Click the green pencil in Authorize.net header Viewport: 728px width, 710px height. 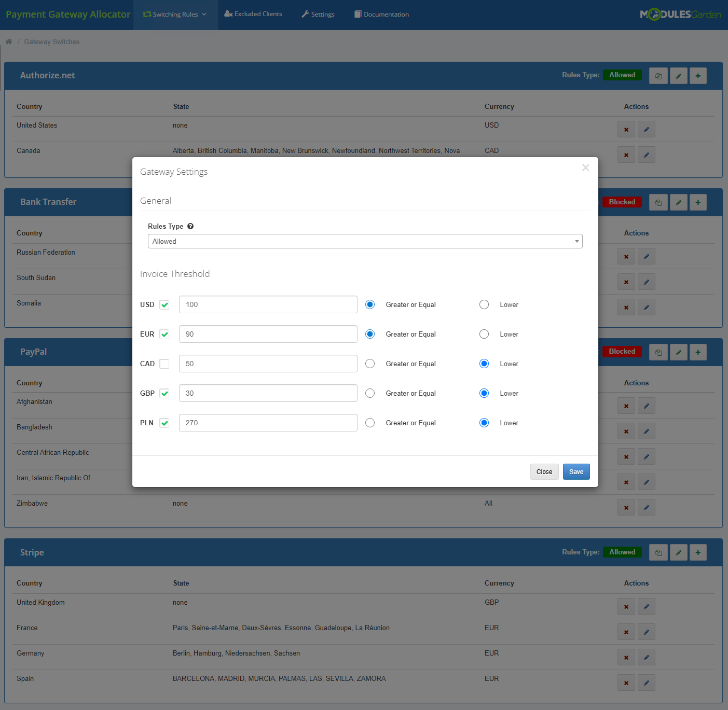[678, 76]
